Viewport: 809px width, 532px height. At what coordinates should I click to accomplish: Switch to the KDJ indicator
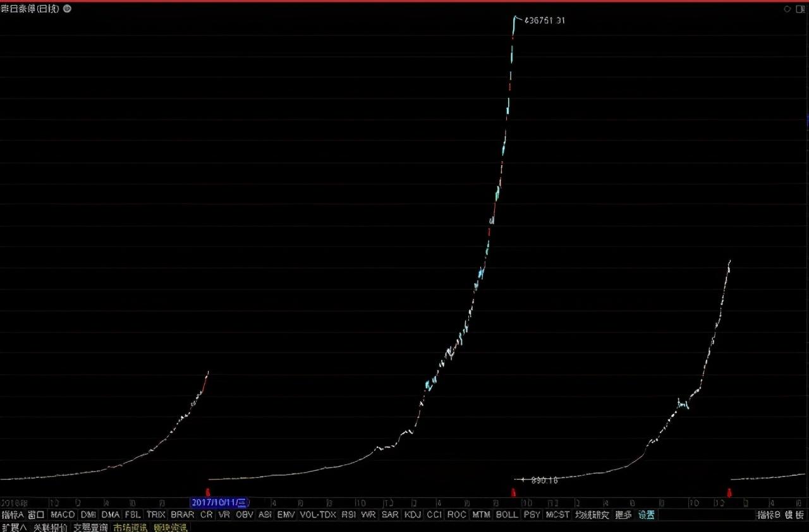point(413,515)
